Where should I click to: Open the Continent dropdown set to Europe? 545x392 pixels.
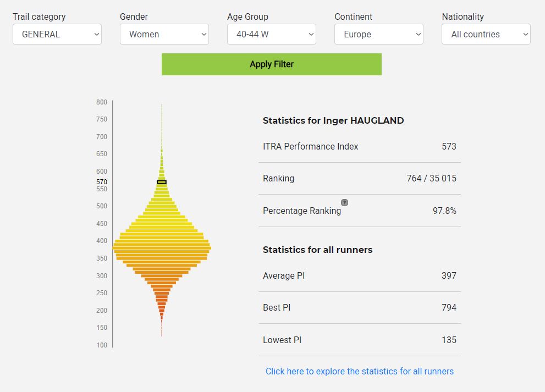[378, 34]
